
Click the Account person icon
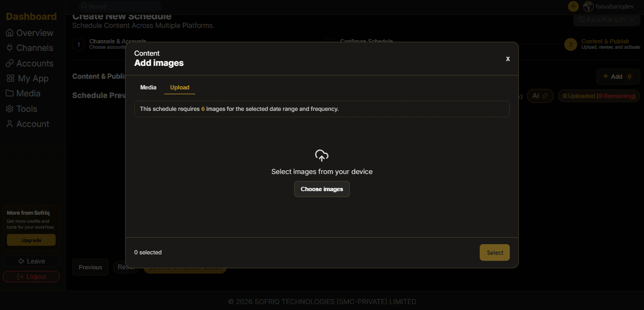pyautogui.click(x=10, y=124)
